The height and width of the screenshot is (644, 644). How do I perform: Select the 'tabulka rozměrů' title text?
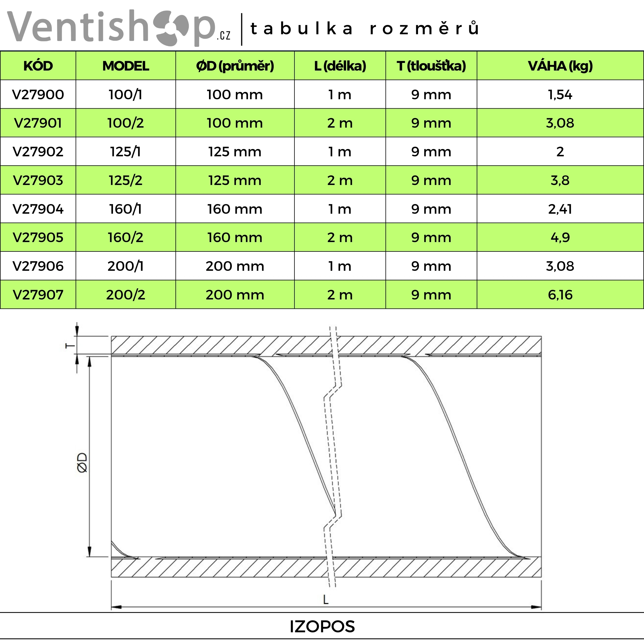point(365,29)
